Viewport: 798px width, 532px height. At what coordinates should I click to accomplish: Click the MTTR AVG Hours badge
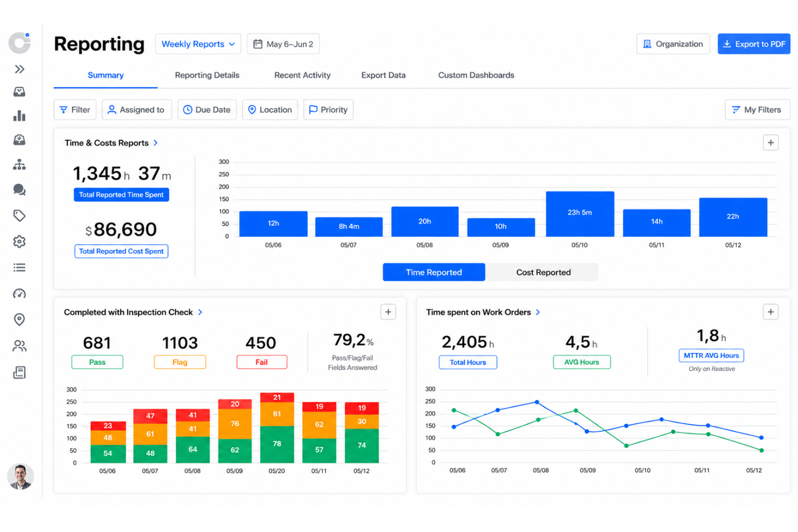point(711,356)
